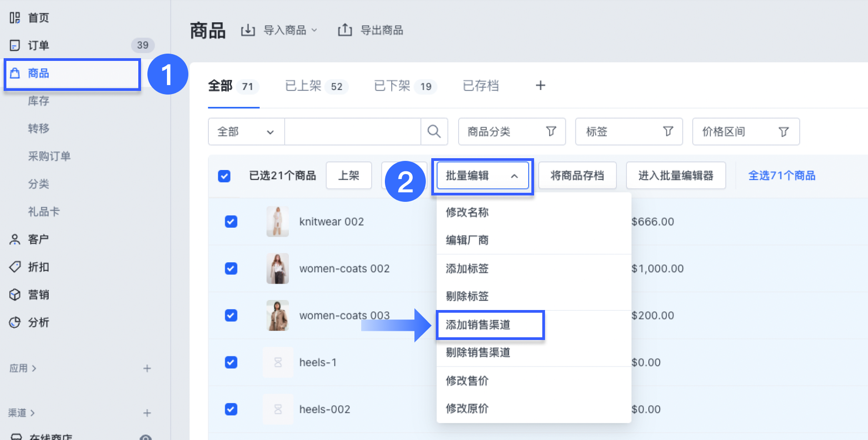Open the 标签 filter dropdown
Image resolution: width=868 pixels, height=440 pixels.
[x=629, y=132]
